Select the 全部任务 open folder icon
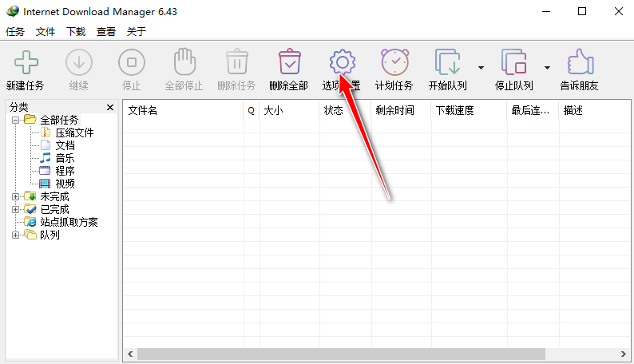Screen dimensions: 634x364 coord(30,119)
